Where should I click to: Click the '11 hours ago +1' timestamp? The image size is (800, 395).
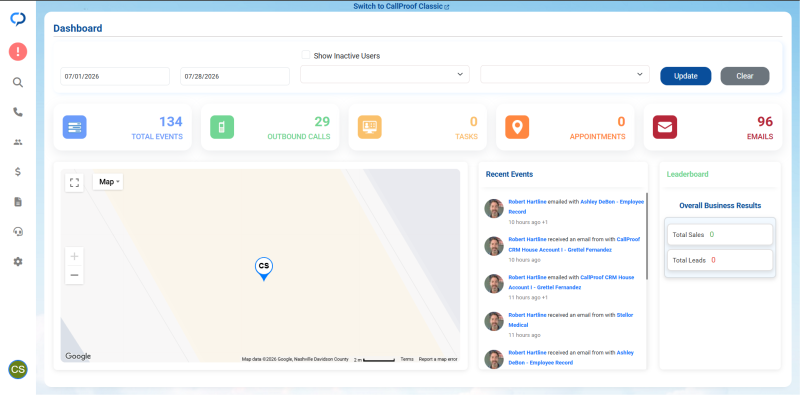click(x=528, y=298)
